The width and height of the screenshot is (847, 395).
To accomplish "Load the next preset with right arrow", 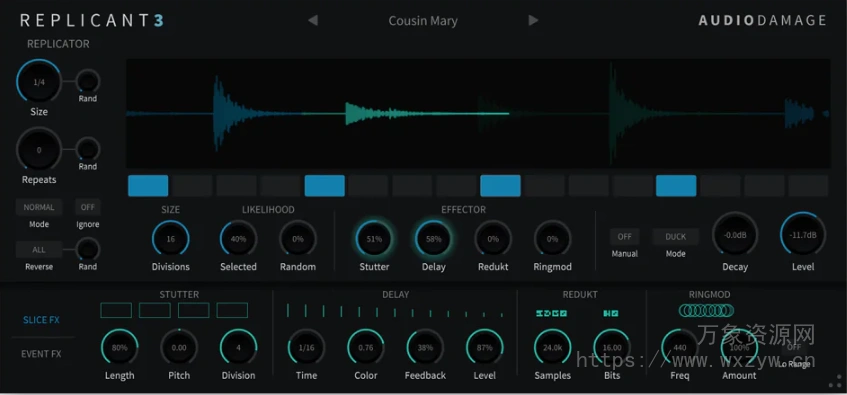I will 533,21.
